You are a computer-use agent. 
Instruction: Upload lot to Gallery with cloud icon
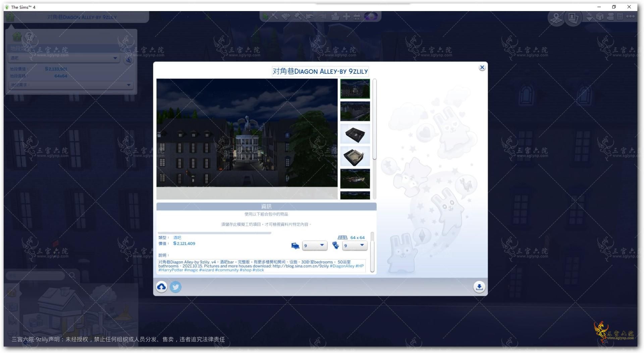[161, 287]
